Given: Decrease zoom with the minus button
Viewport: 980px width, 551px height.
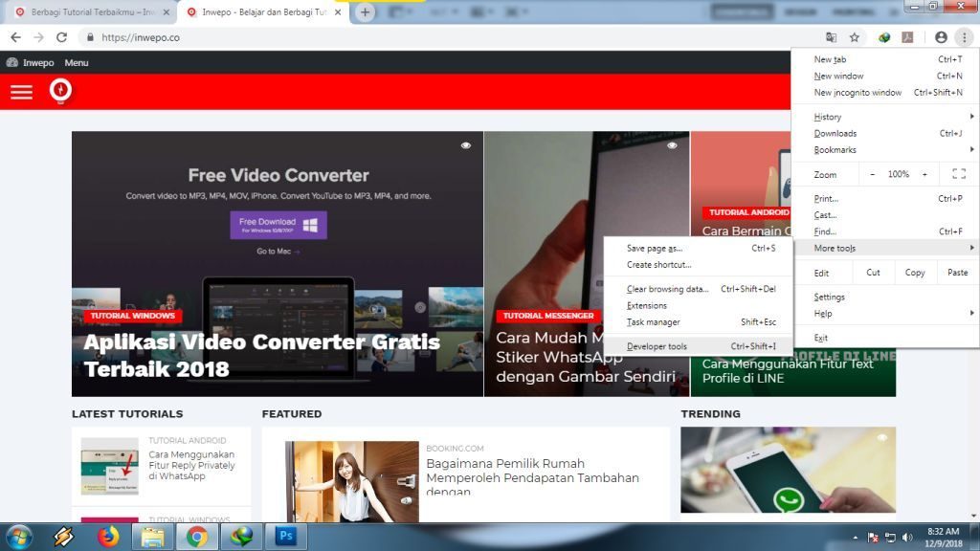Looking at the screenshot, I should pyautogui.click(x=872, y=174).
